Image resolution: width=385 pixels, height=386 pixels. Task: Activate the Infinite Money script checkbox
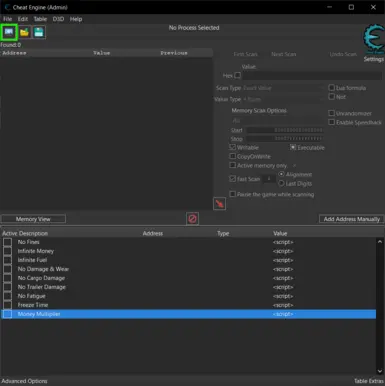[x=8, y=251]
